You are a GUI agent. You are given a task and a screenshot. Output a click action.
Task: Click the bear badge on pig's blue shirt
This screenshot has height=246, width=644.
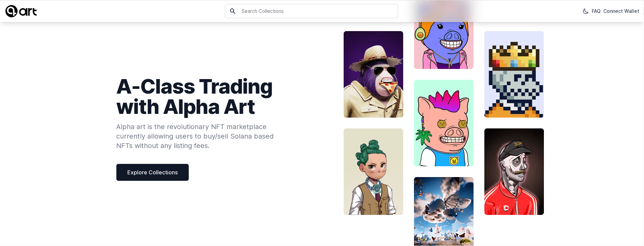(x=454, y=161)
